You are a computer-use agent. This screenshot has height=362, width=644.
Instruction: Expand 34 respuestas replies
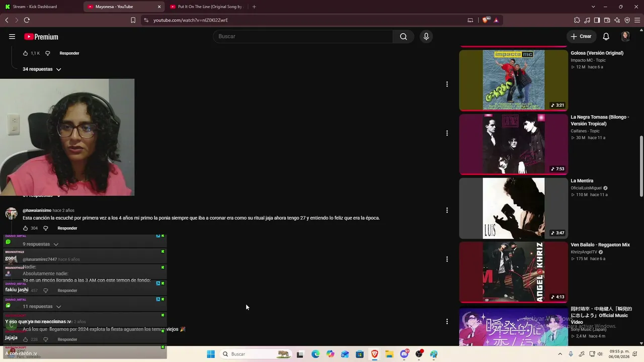tap(42, 69)
